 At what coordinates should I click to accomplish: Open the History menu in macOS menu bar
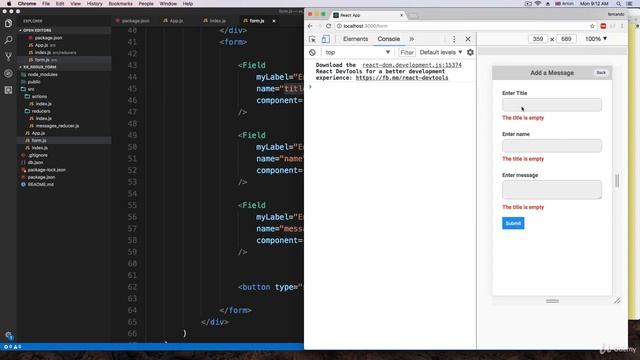94,4
